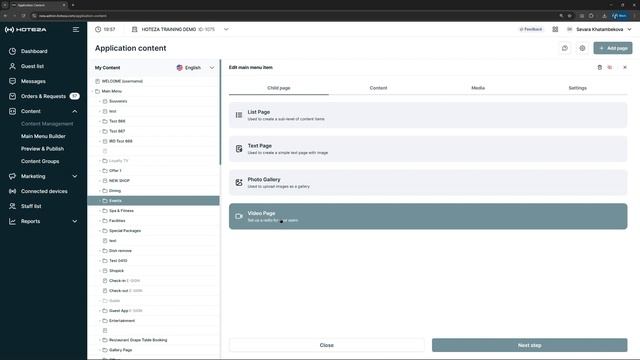The width and height of the screenshot is (640, 360).
Task: Open Connected devices section
Action: tap(44, 191)
